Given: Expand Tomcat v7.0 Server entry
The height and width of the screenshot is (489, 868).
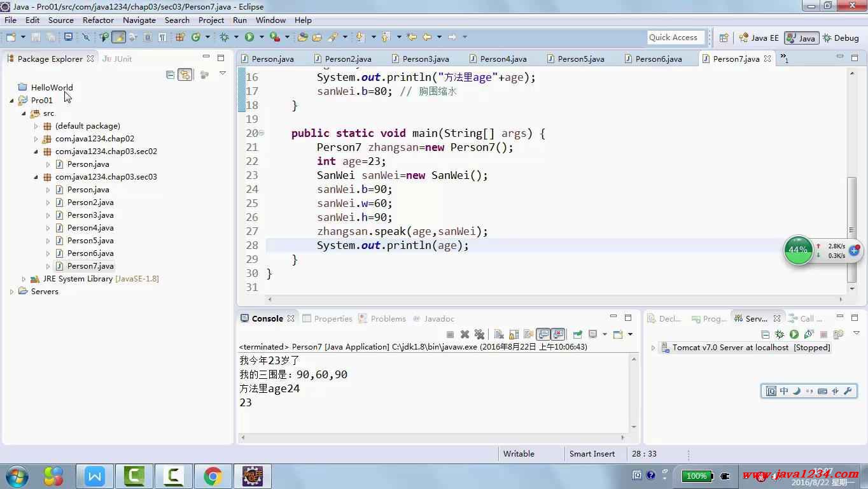Looking at the screenshot, I should pyautogui.click(x=653, y=348).
